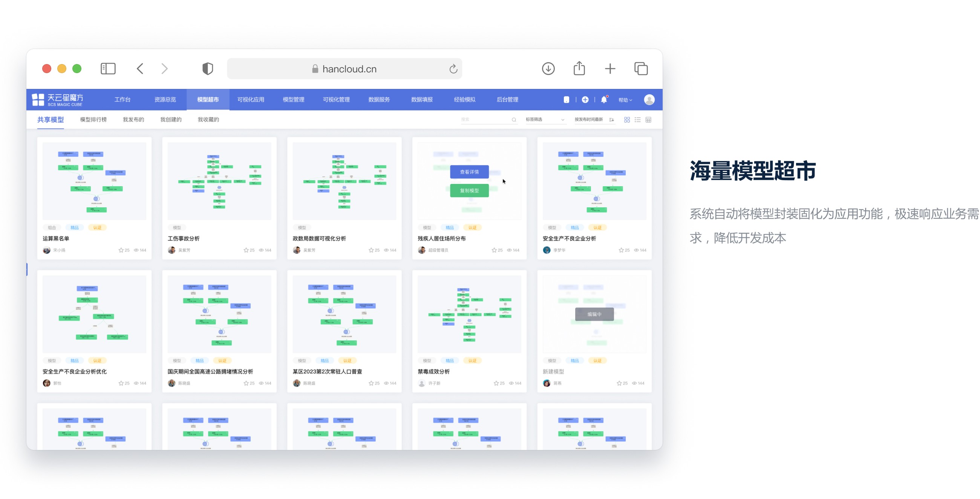Switch to table view
The image size is (980, 499).
click(648, 120)
